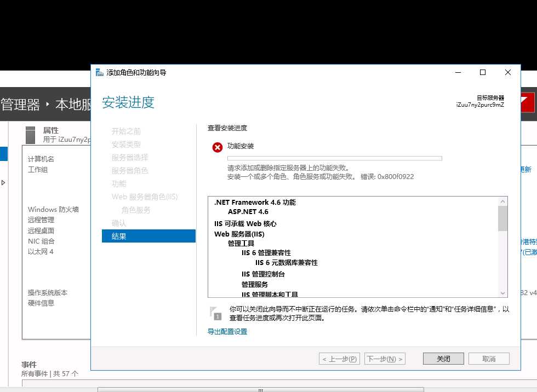Click the IIS 管理控制台 entry
Viewport: 537px width, 392px height.
coord(263,274)
